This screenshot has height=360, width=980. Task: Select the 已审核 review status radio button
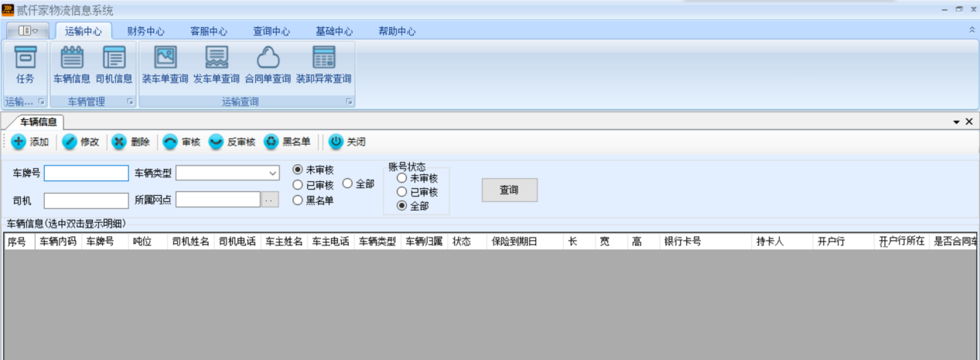click(298, 185)
